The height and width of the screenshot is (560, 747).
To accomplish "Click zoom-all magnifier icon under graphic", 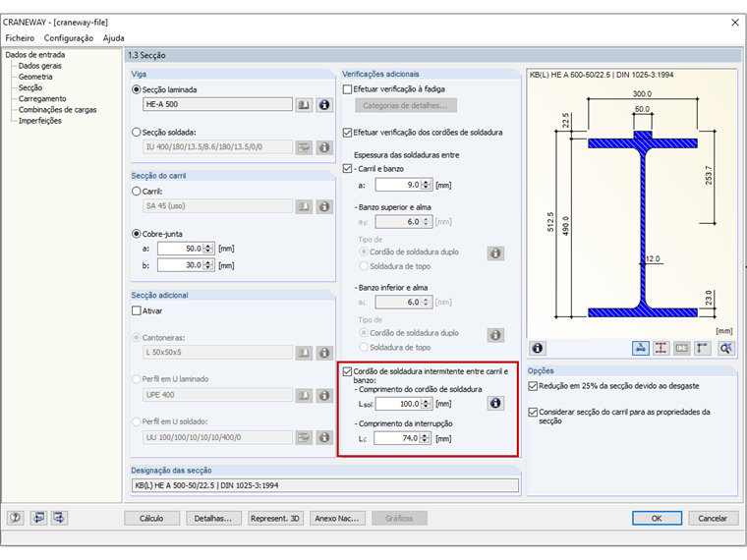I will click(725, 348).
